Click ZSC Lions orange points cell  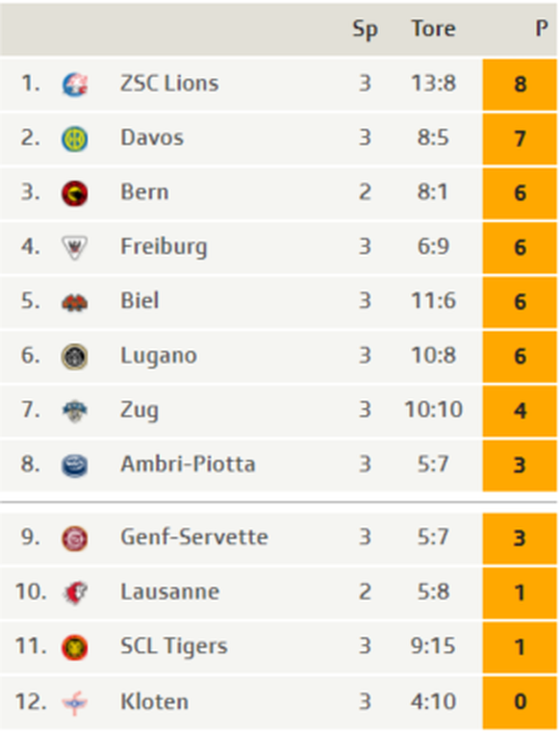(520, 85)
